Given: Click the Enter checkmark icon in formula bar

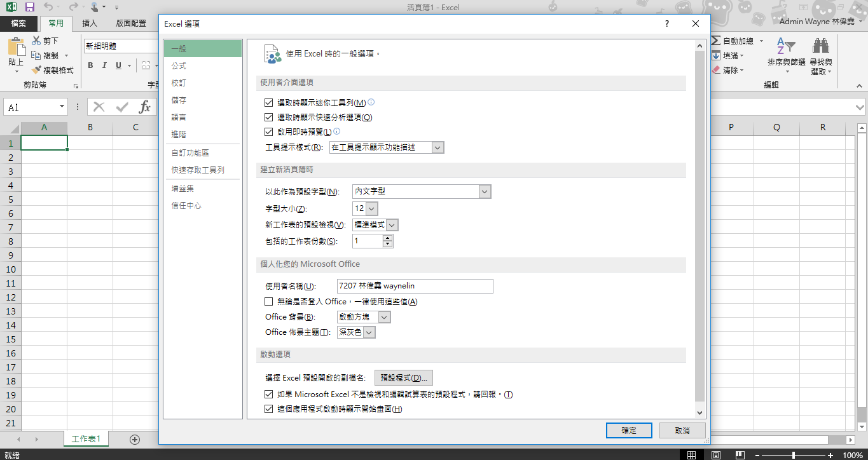Looking at the screenshot, I should [x=122, y=107].
